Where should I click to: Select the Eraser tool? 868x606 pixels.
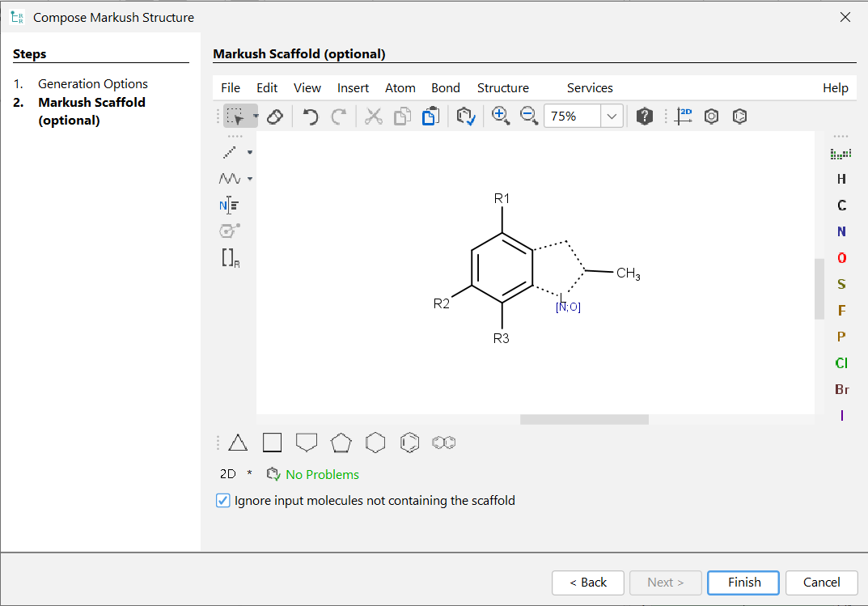[274, 117]
